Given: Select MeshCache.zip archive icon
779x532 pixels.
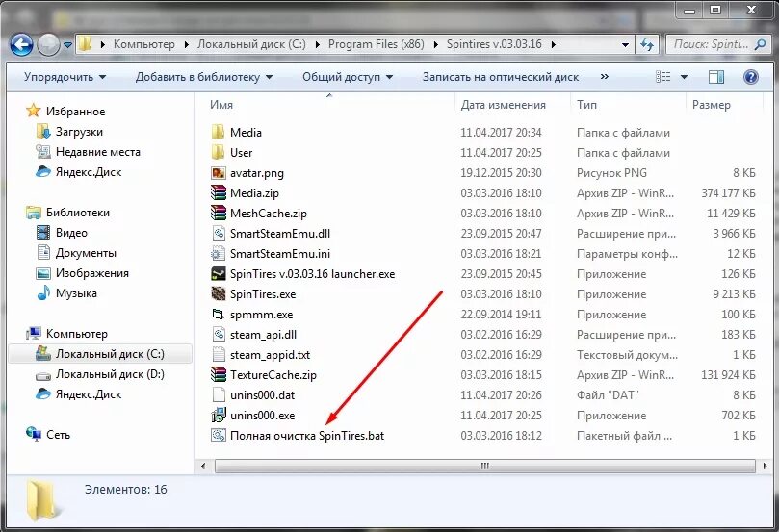Looking at the screenshot, I should click(x=218, y=214).
